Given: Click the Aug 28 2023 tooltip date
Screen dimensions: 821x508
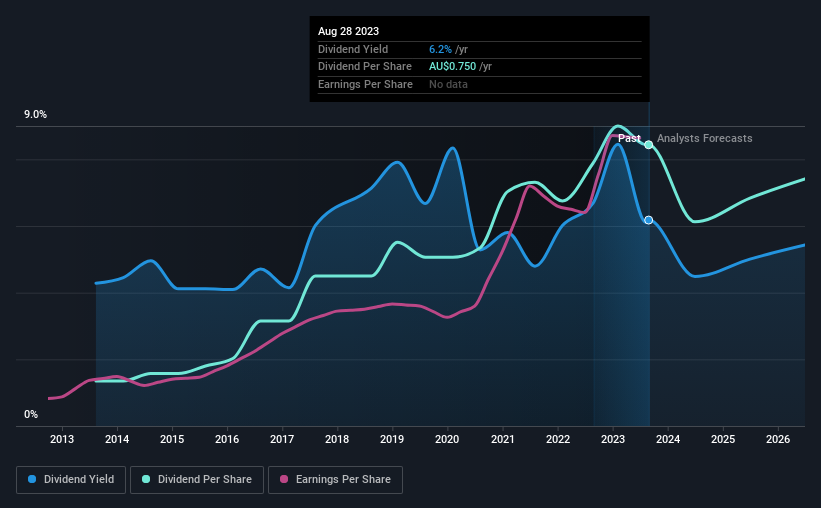Looking at the screenshot, I should pos(348,31).
